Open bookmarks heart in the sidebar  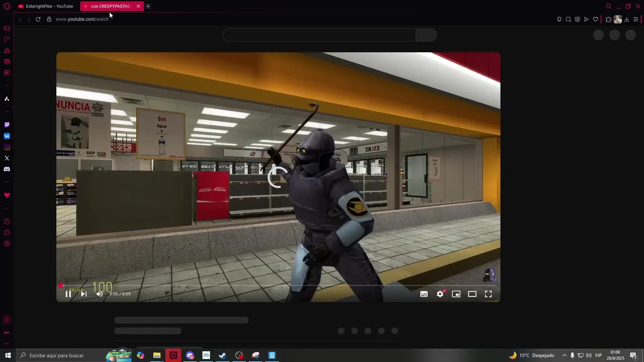7,195
